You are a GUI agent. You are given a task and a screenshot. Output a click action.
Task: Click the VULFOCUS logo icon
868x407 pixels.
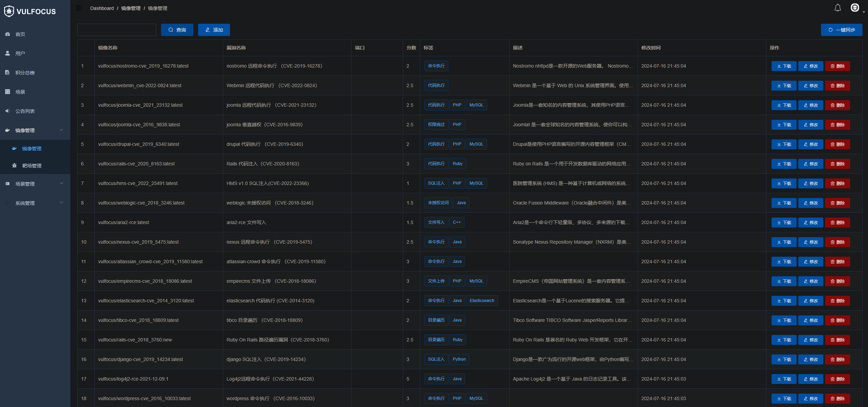point(9,11)
